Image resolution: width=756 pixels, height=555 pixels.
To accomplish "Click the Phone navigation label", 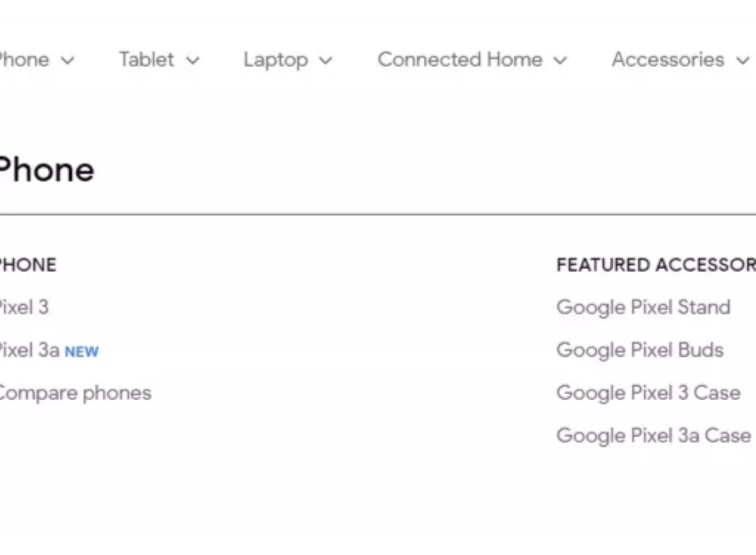I will tap(24, 59).
